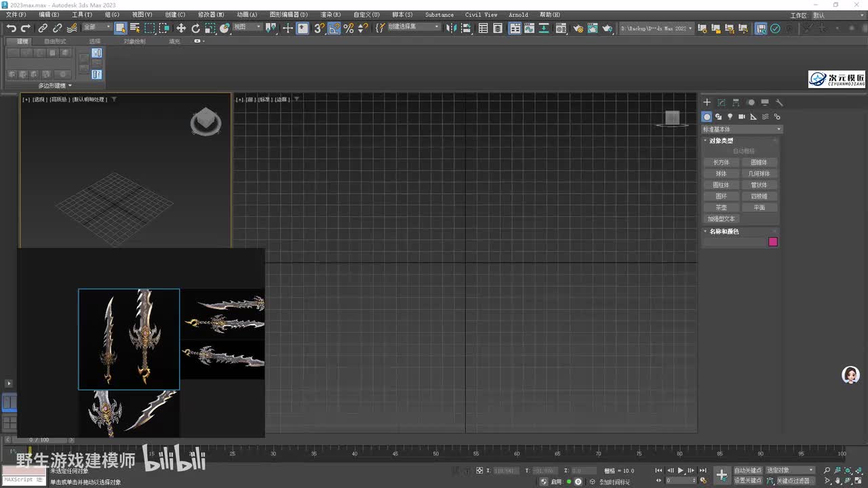Click the Rotate tool icon
Image resolution: width=868 pixels, height=488 pixels.
click(x=196, y=28)
